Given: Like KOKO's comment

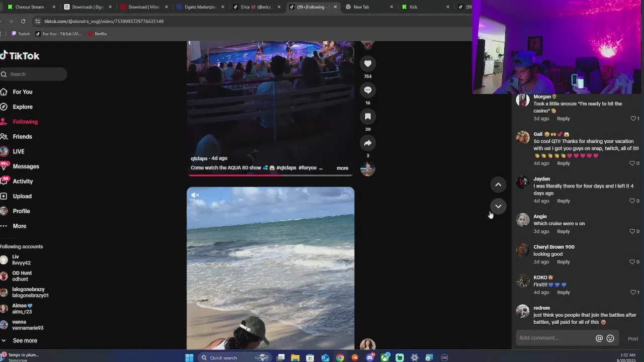Looking at the screenshot, I should (x=633, y=293).
